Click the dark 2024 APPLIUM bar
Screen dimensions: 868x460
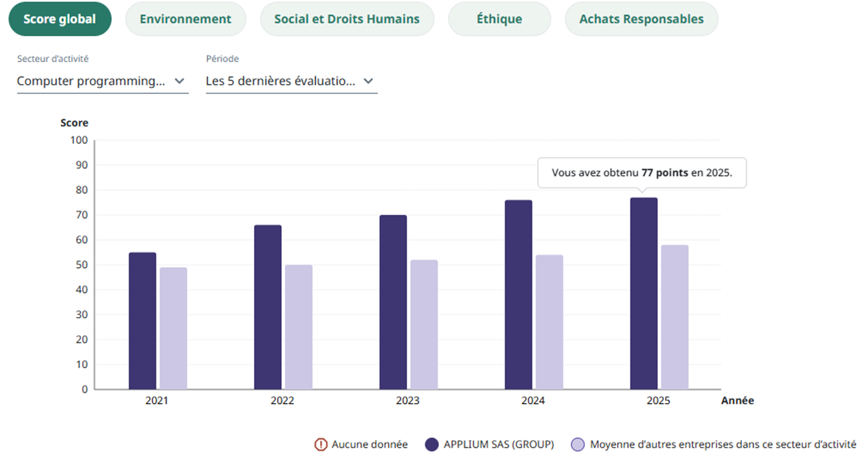518,294
